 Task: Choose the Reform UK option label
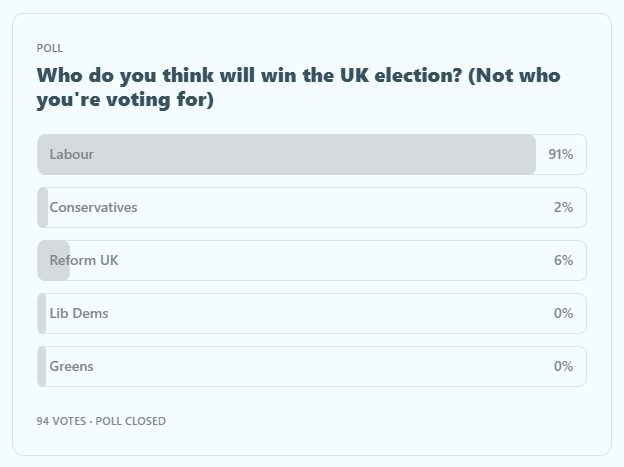point(84,261)
